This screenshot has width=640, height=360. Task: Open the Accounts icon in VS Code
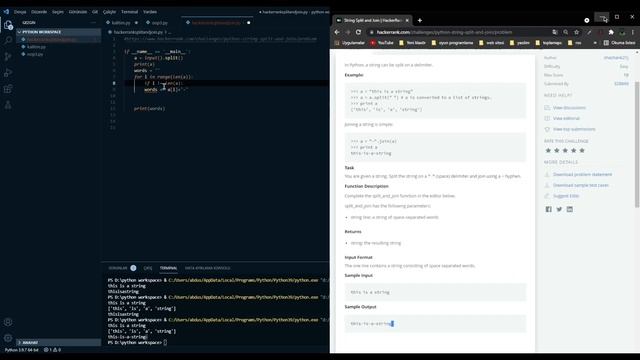click(x=8, y=322)
